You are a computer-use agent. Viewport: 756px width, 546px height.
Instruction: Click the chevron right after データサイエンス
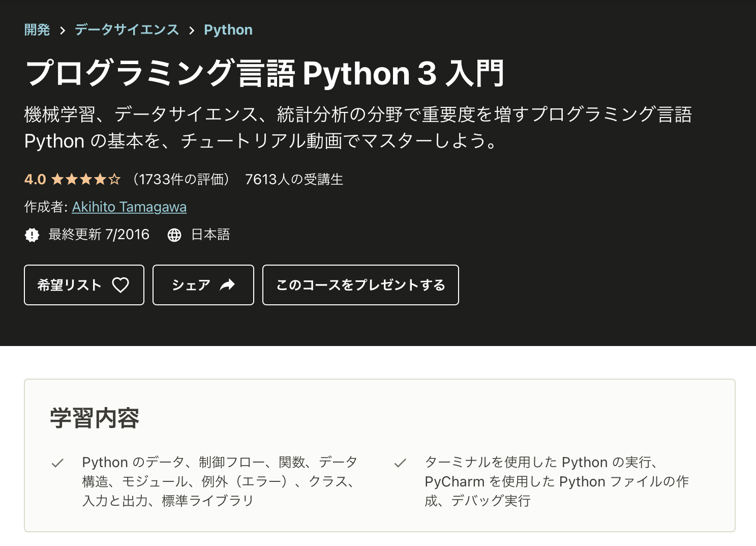pyautogui.click(x=192, y=31)
